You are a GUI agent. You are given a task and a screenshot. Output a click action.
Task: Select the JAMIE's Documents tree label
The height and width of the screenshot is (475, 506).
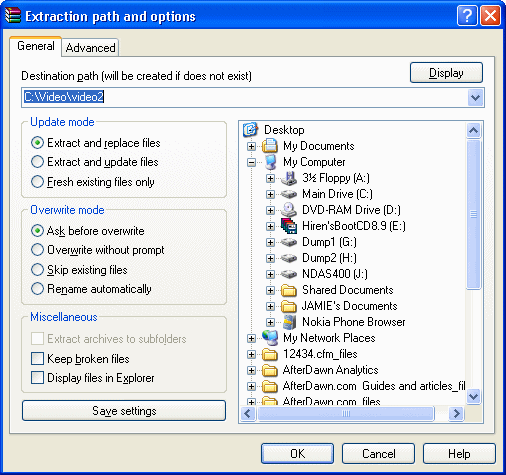[x=350, y=306]
